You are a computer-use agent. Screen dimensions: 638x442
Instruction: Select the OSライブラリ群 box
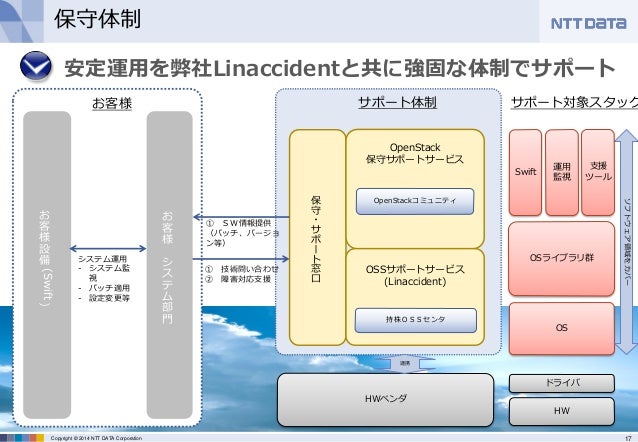[x=562, y=258]
